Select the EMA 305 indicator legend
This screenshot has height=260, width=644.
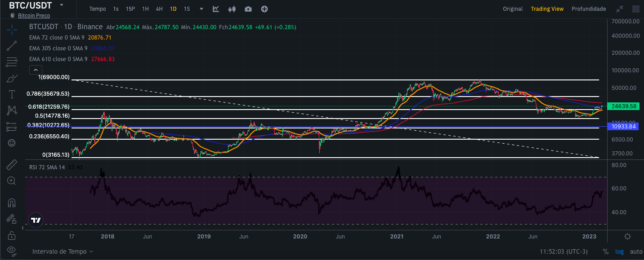click(x=58, y=48)
